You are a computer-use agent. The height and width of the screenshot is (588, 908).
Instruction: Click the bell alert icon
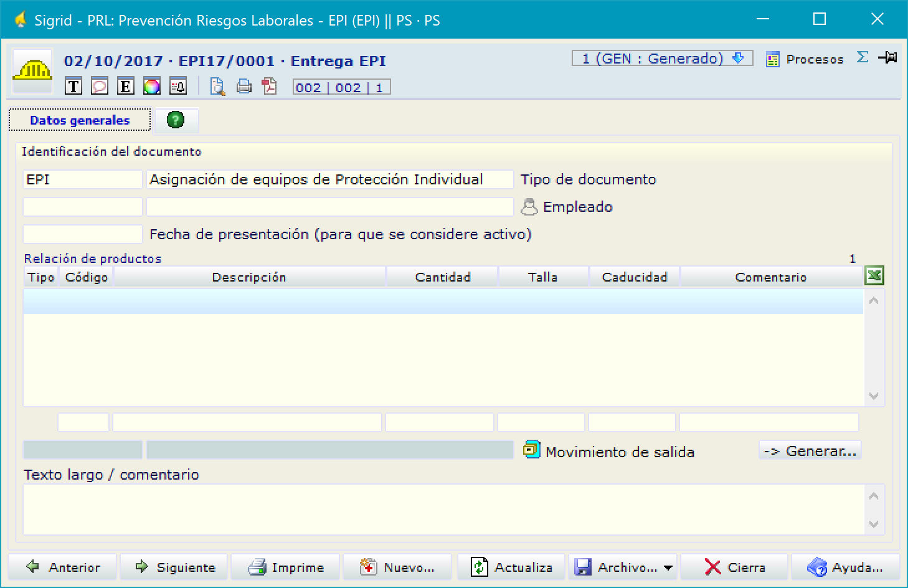178,87
